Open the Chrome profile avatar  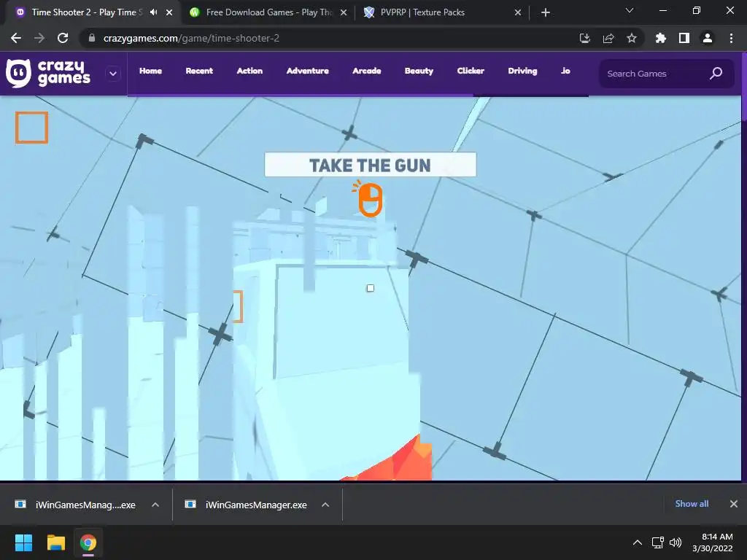tap(708, 38)
